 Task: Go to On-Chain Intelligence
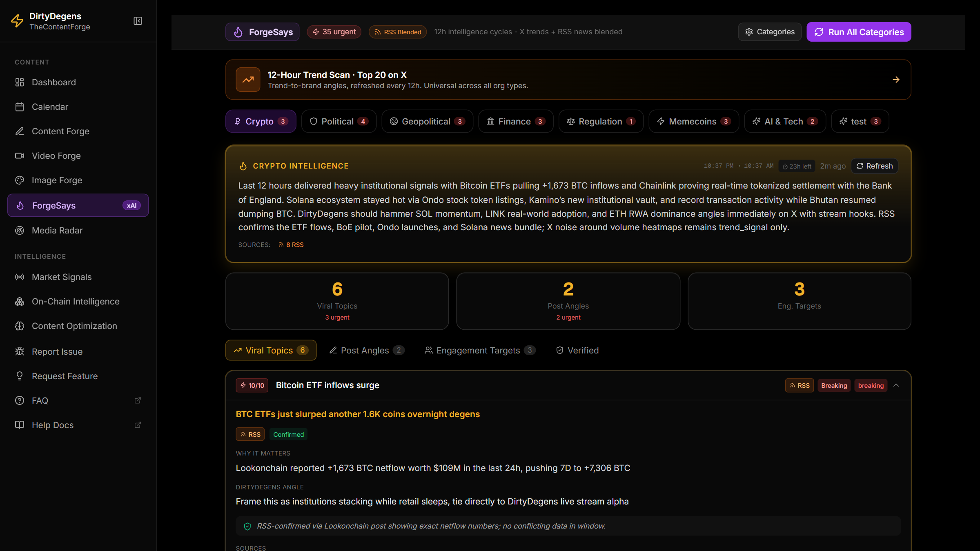(x=78, y=301)
